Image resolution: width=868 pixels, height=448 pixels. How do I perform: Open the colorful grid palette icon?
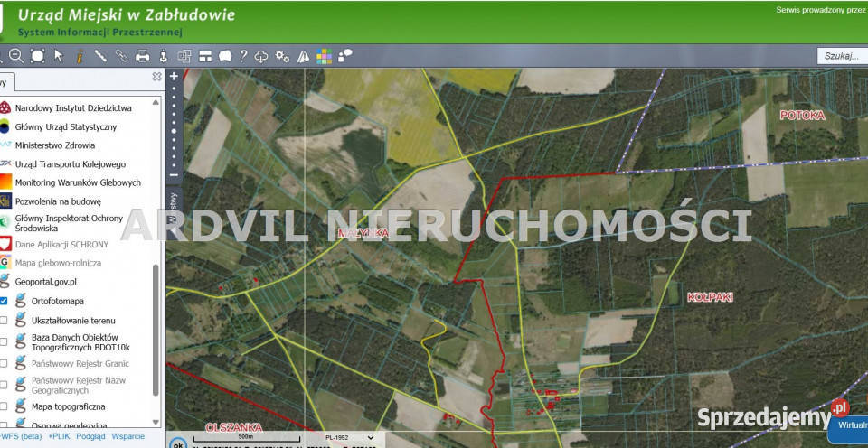click(324, 56)
